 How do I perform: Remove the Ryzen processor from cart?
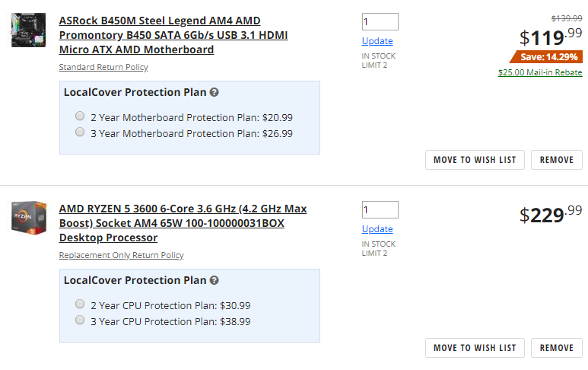click(x=557, y=348)
